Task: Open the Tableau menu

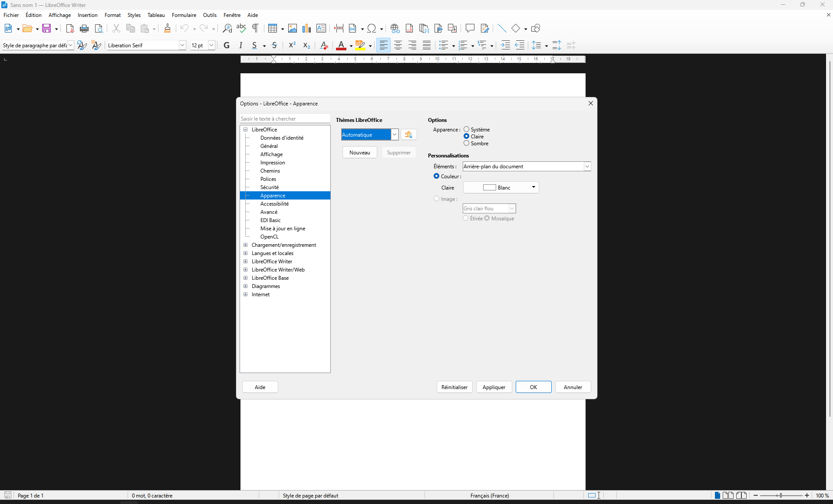Action: point(156,15)
